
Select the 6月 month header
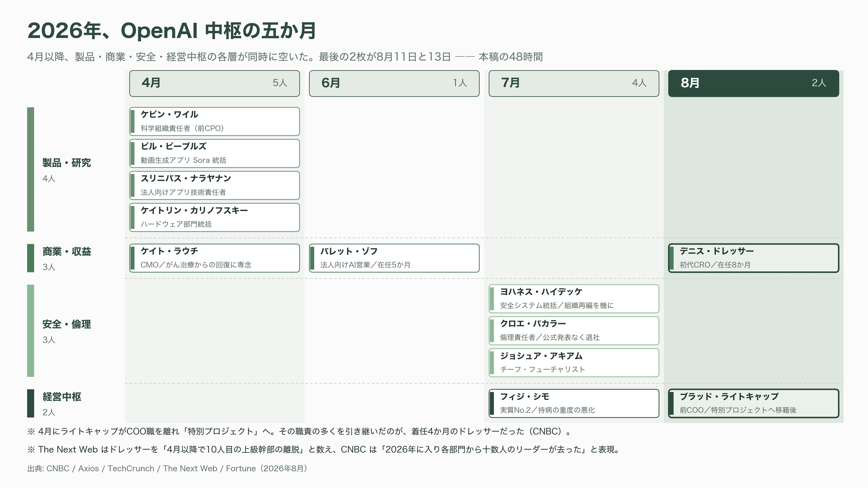click(394, 83)
